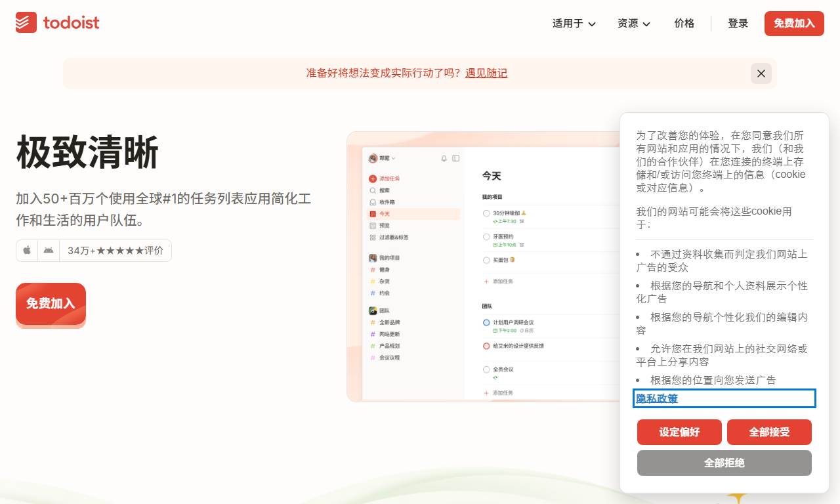Open the 隐私政策 privacy policy link
This screenshot has width=840, height=504.
point(657,398)
